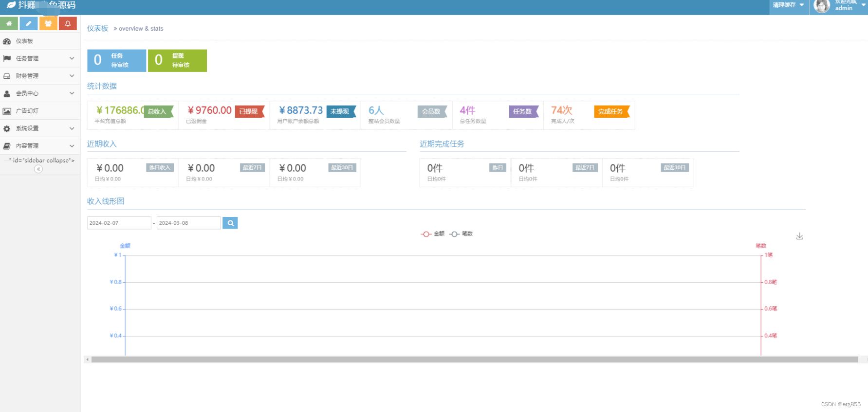Collapse the sidebar with double-arrow icon

tap(38, 169)
